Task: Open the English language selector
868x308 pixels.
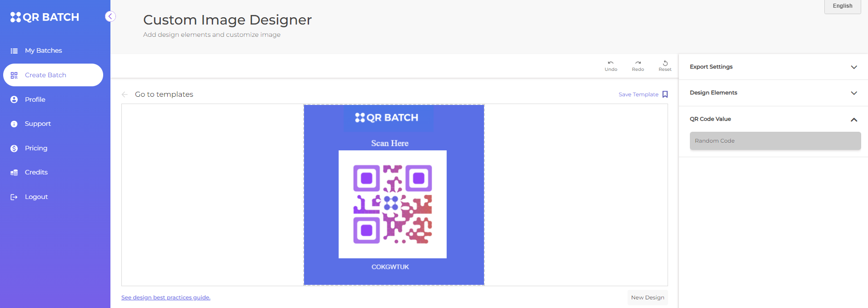Action: [x=843, y=6]
